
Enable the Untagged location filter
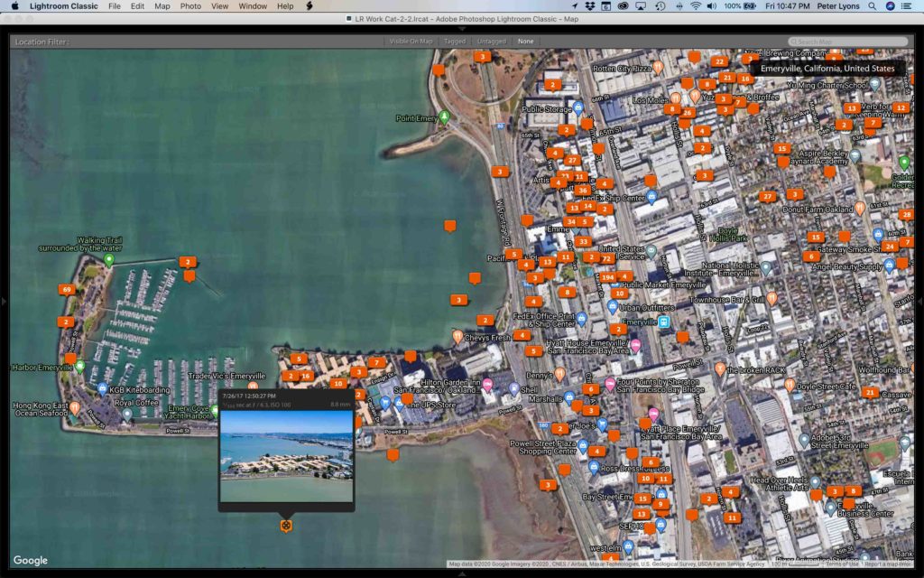click(x=492, y=42)
